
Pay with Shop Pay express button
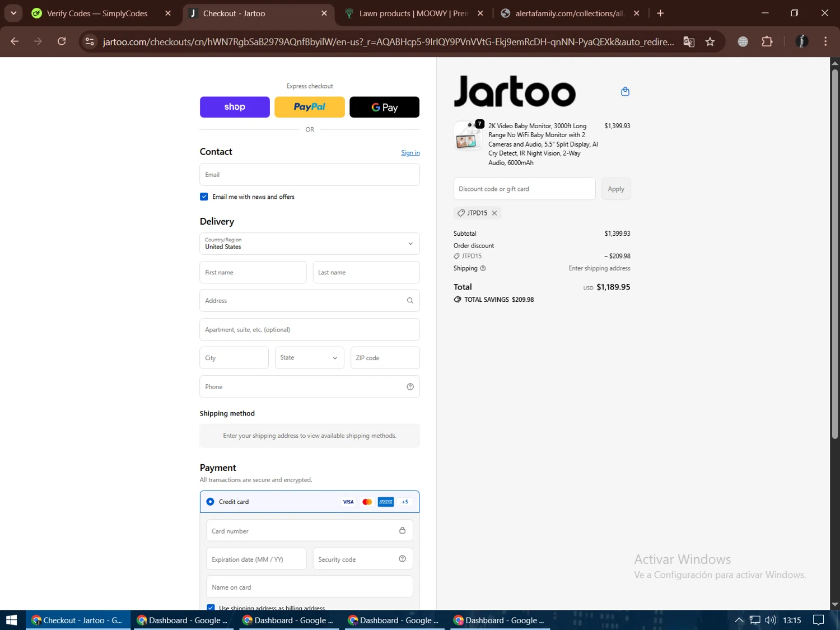[235, 107]
